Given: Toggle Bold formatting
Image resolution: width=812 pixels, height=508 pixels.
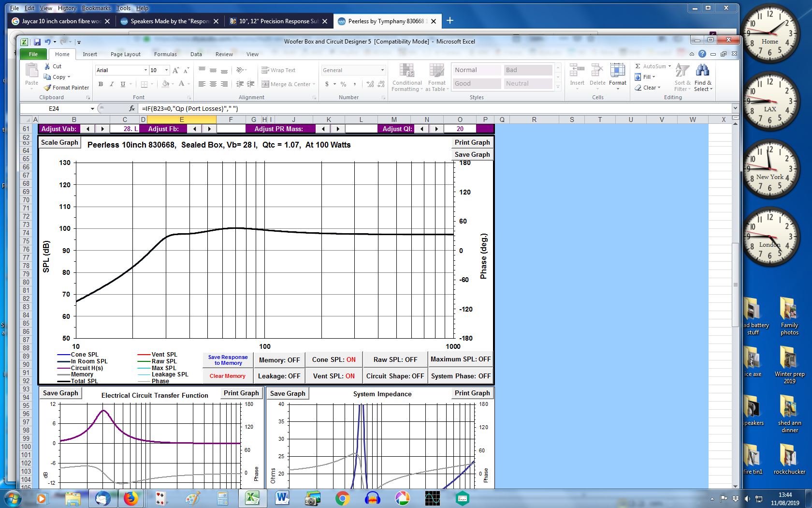Looking at the screenshot, I should 101,84.
